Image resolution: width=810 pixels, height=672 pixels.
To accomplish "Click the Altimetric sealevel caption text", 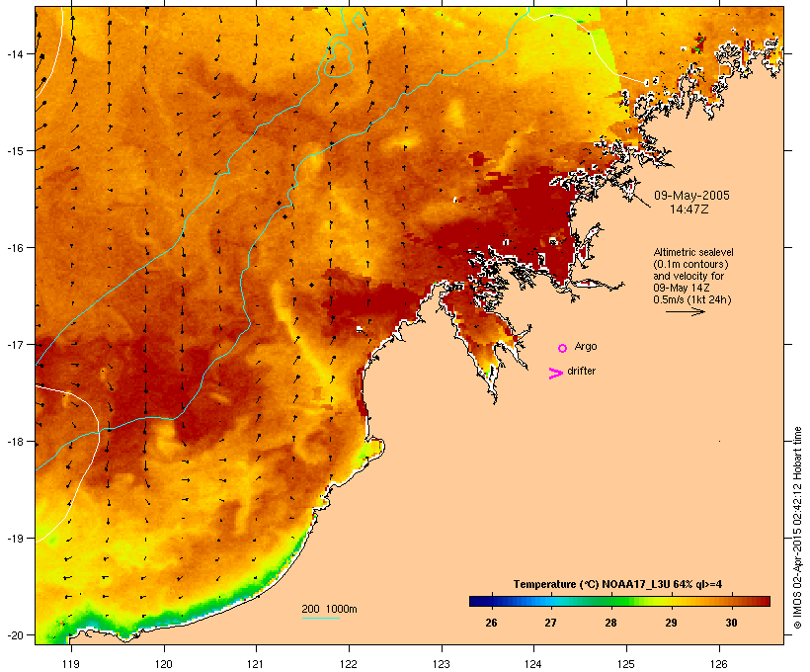I will click(693, 252).
